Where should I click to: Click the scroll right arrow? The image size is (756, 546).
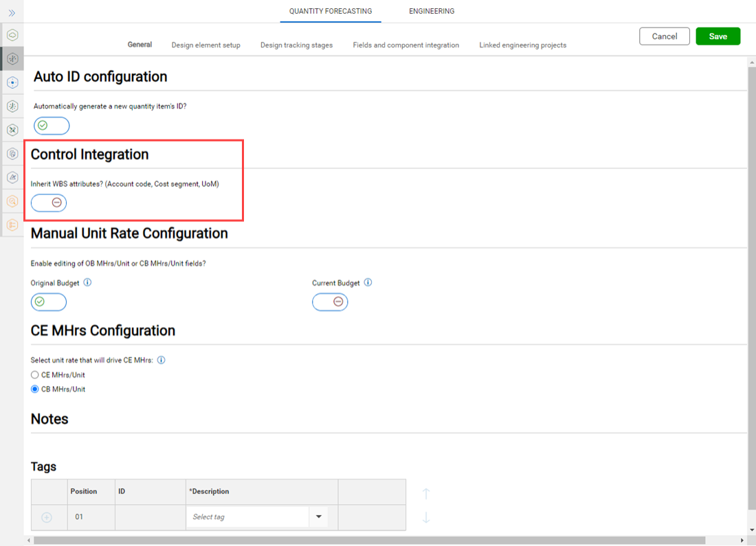point(742,541)
